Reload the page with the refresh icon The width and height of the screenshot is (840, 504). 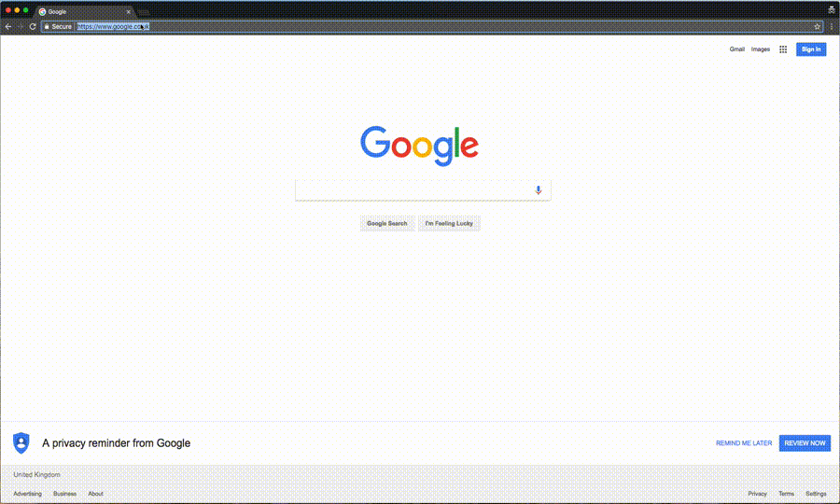pyautogui.click(x=33, y=26)
